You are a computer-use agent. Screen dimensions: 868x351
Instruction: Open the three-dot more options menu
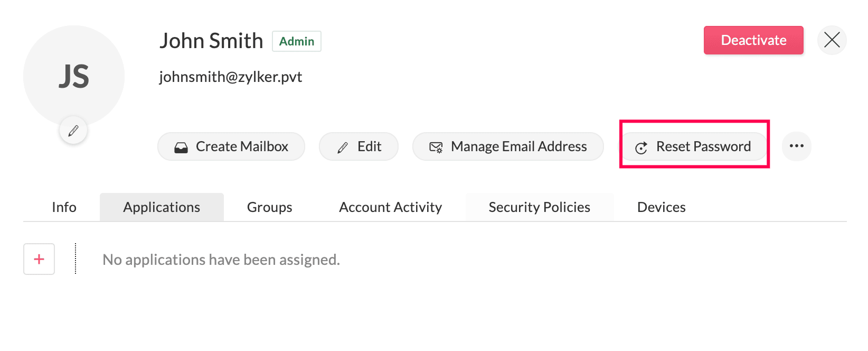click(796, 146)
